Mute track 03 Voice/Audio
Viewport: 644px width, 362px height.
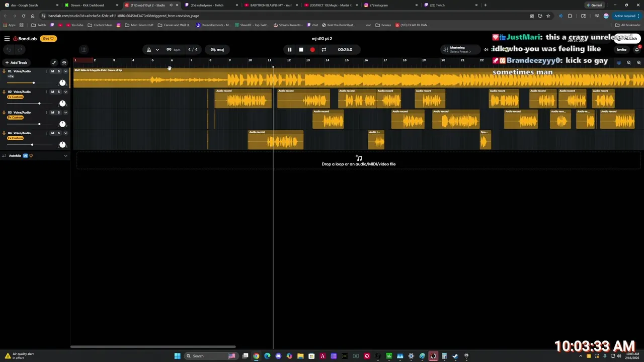(x=52, y=113)
